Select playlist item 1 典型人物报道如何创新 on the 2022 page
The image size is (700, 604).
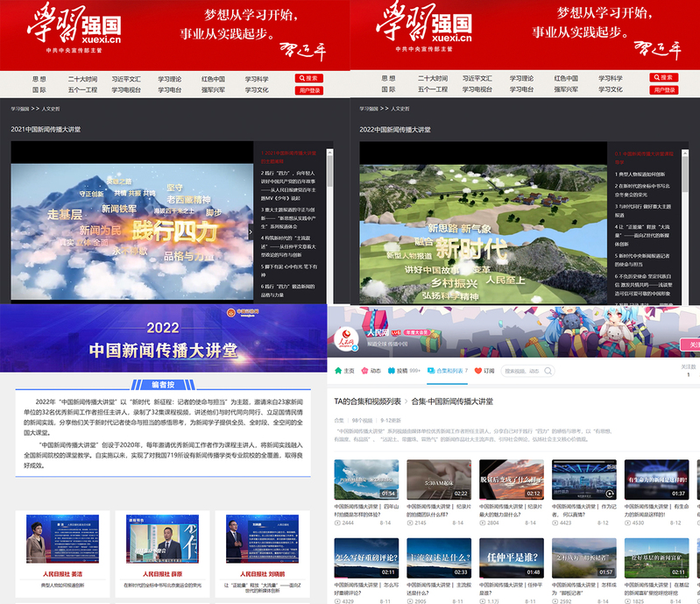[640, 174]
